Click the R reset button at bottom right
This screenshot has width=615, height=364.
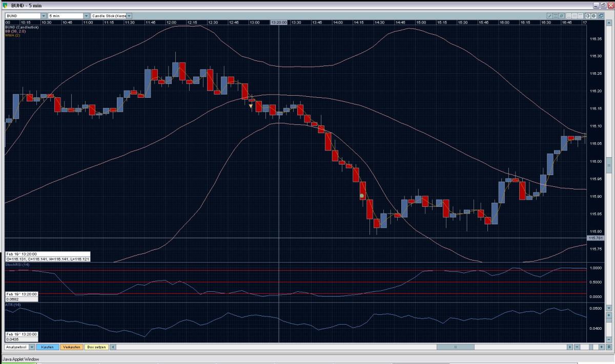click(x=609, y=347)
